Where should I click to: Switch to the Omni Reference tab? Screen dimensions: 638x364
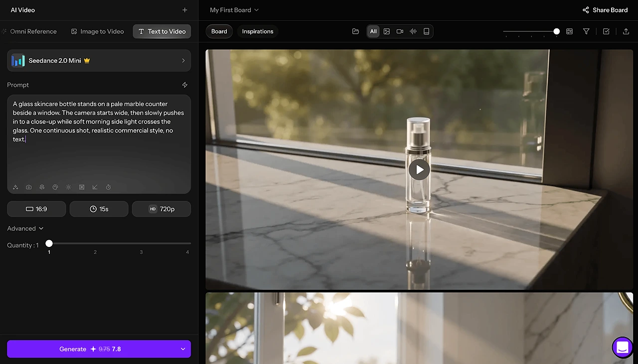point(29,31)
